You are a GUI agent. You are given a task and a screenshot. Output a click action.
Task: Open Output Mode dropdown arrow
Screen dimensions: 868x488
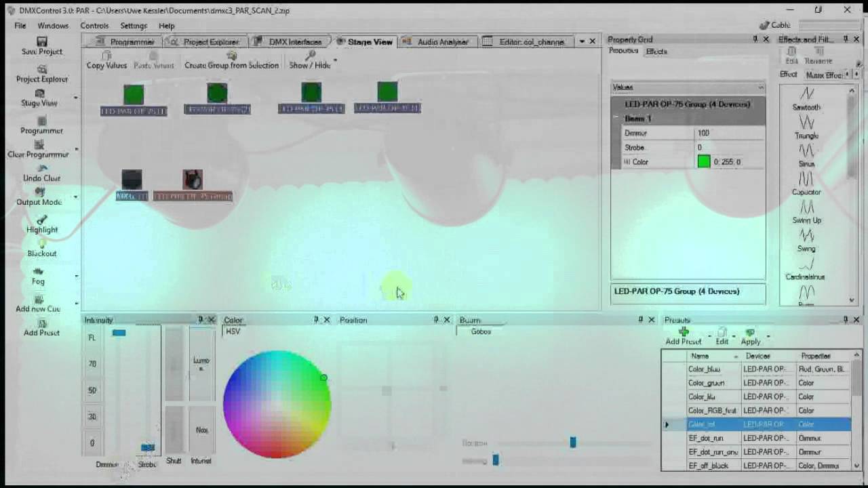click(76, 197)
